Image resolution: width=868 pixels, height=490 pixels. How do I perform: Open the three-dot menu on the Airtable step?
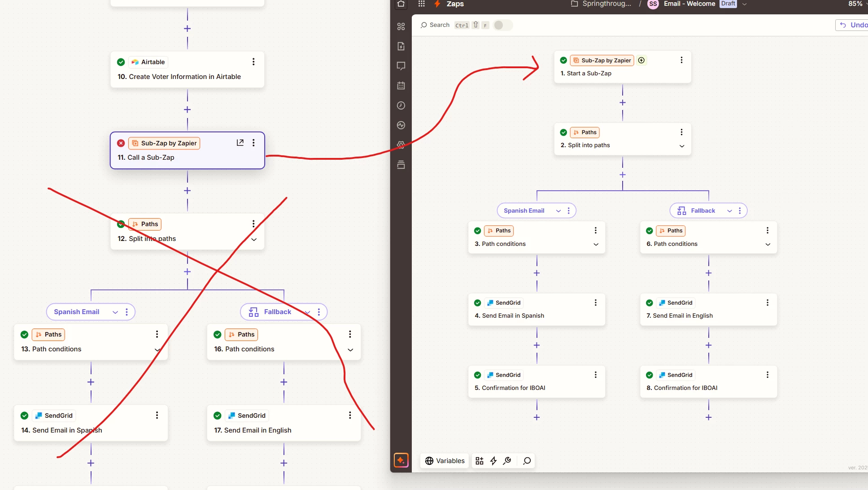[253, 62]
